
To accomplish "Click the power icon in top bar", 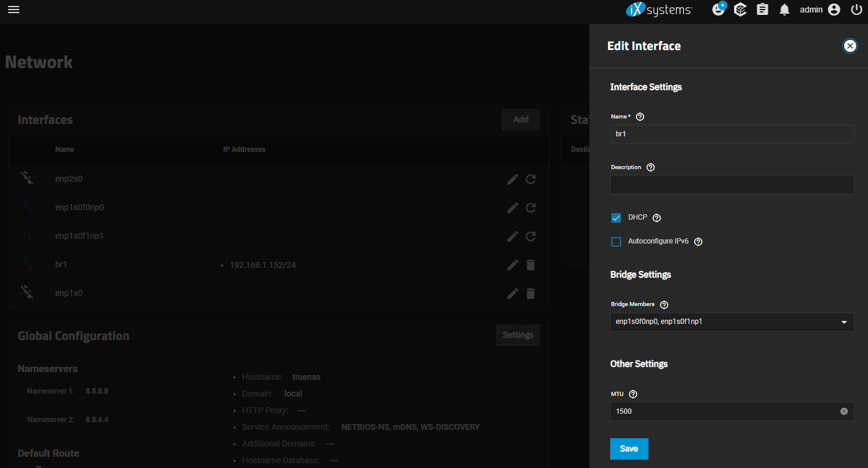I will (x=857, y=10).
